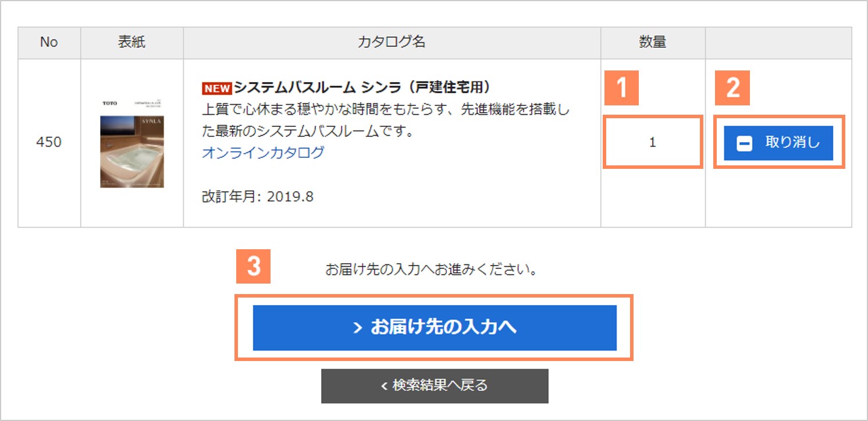This screenshot has width=868, height=421.
Task: Click the catalog number 450 cell
Action: (49, 143)
